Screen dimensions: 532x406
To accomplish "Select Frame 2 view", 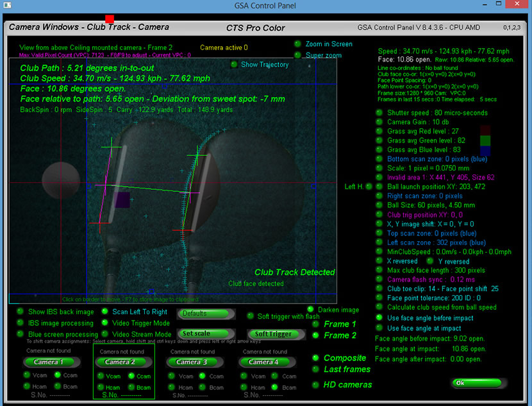I will 315,335.
